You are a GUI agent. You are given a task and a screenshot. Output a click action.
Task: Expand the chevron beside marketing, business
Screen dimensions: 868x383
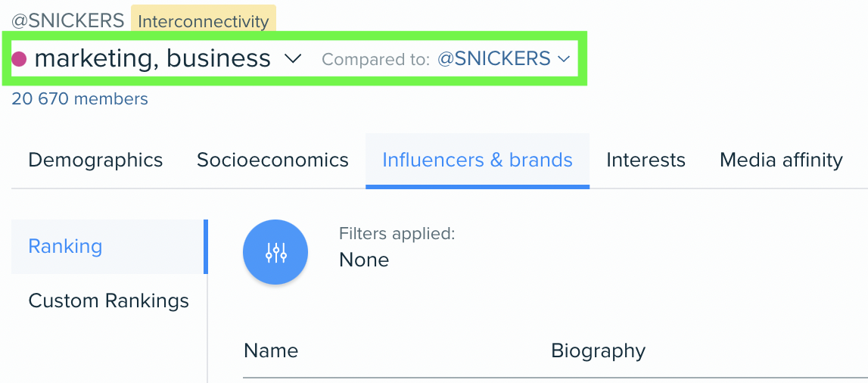(292, 58)
